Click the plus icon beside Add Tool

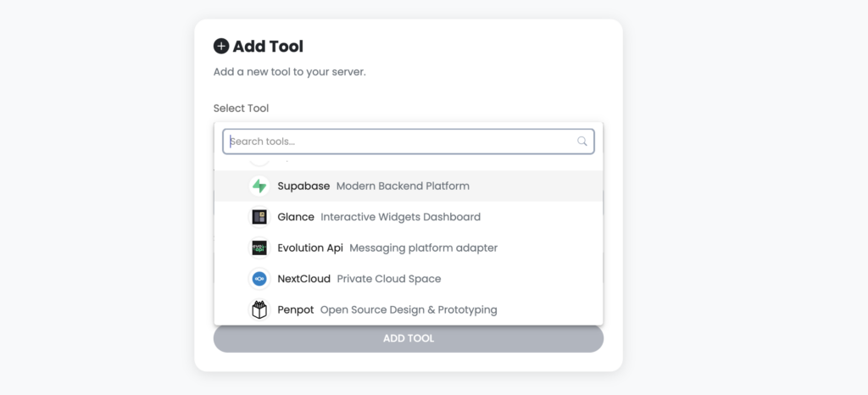221,46
